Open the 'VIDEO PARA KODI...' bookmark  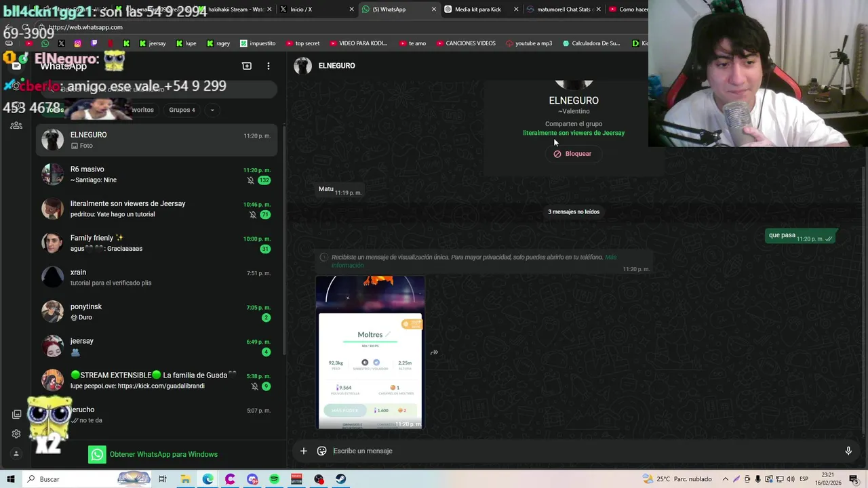358,43
